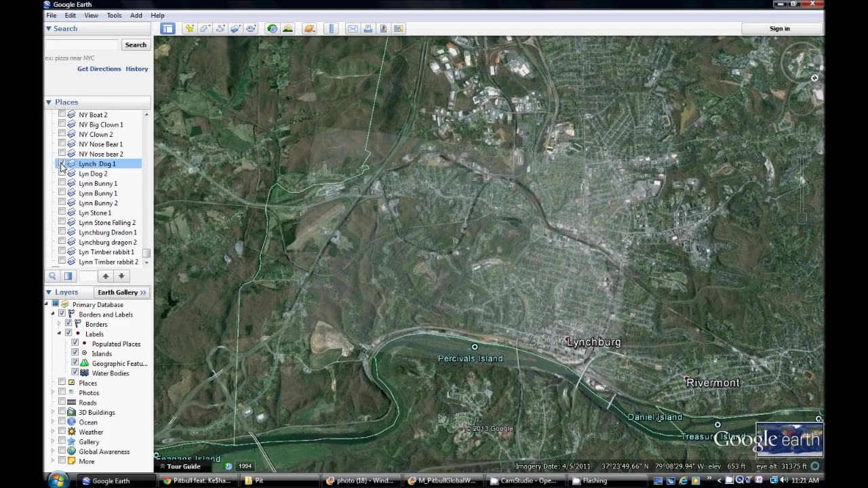The image size is (868, 488).
Task: Click the navigation compass ring
Action: point(801,63)
